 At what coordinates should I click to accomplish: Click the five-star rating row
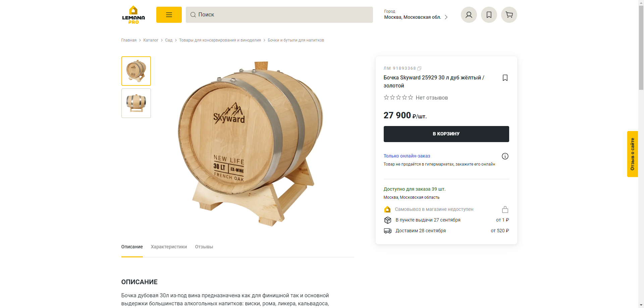click(x=398, y=98)
